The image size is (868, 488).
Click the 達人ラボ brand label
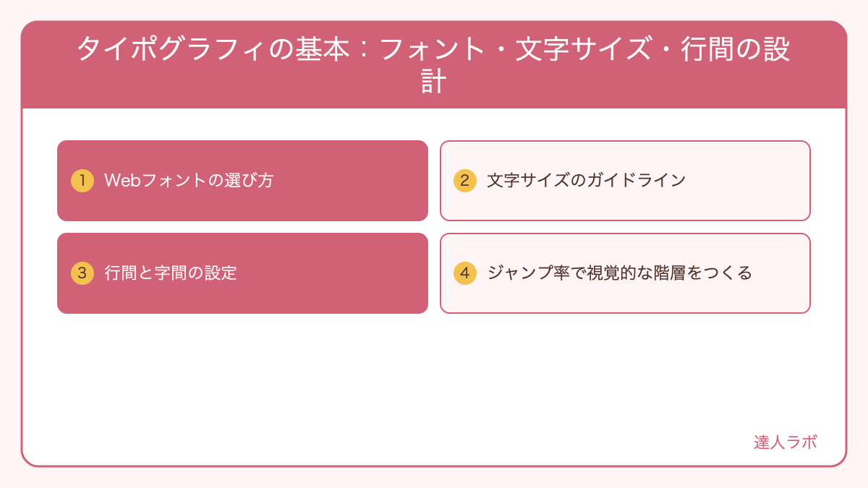click(786, 442)
